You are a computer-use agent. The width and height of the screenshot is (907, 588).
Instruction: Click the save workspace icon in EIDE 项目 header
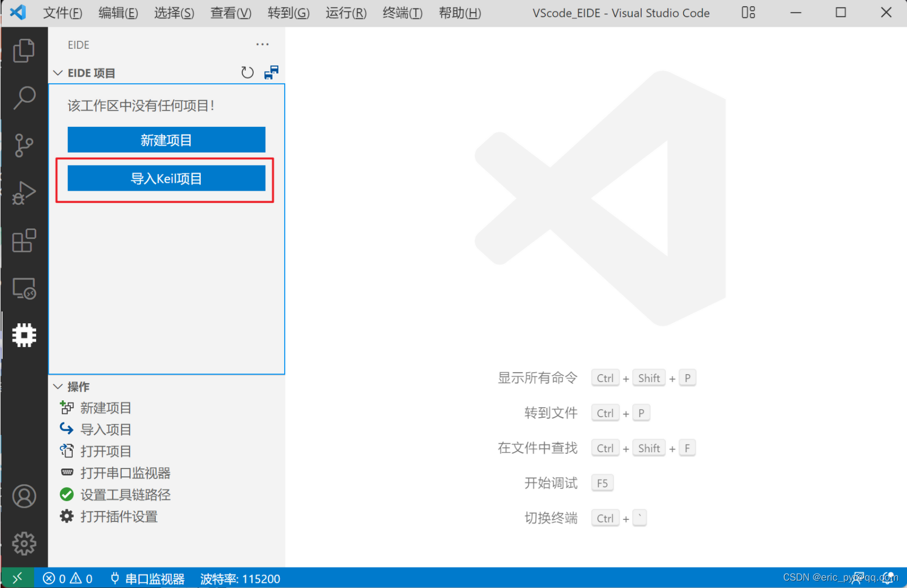click(271, 72)
